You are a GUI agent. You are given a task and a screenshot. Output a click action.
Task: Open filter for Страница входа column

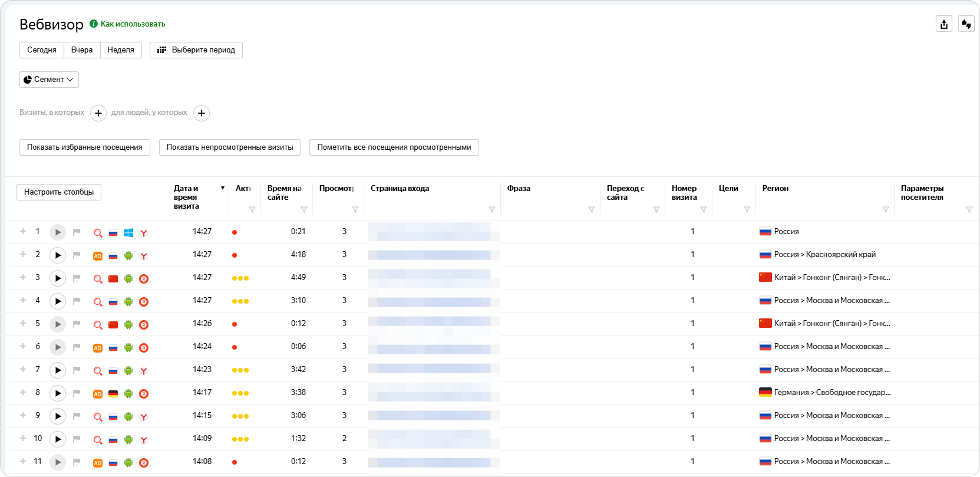tap(492, 210)
